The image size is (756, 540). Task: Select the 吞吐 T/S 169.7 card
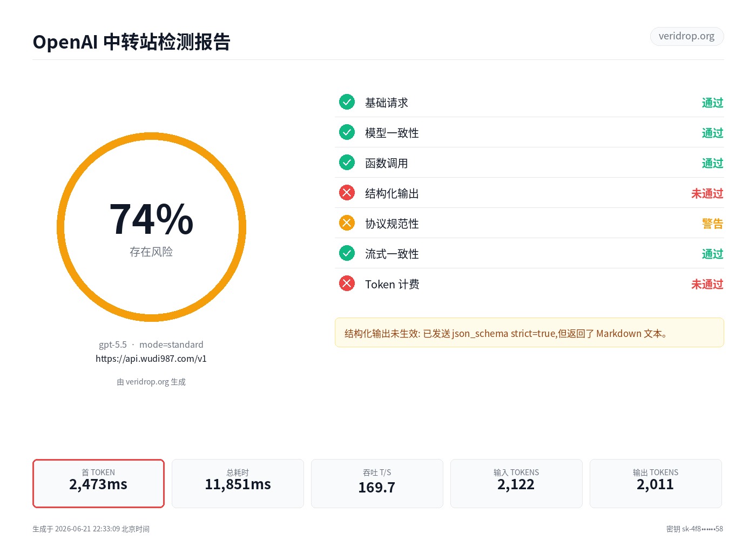coord(377,483)
